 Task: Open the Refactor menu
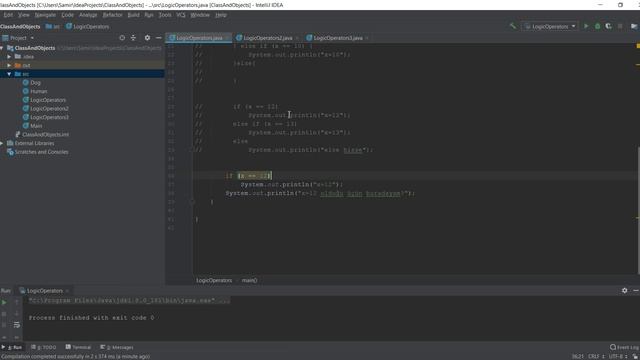(x=112, y=15)
